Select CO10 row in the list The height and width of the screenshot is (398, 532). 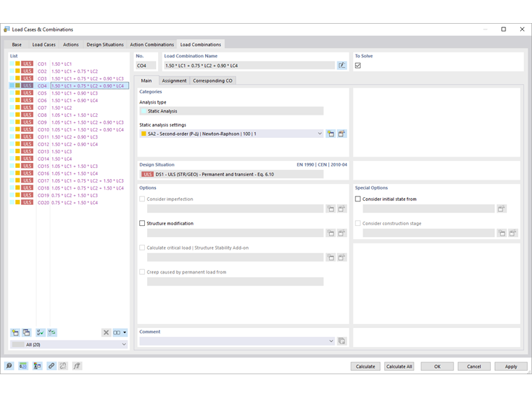[x=69, y=129]
